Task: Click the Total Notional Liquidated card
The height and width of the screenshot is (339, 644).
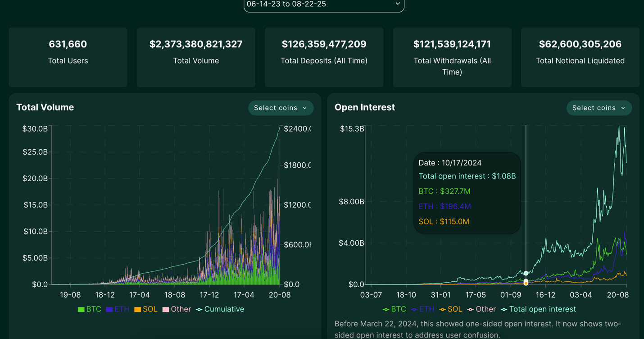Action: (x=580, y=57)
